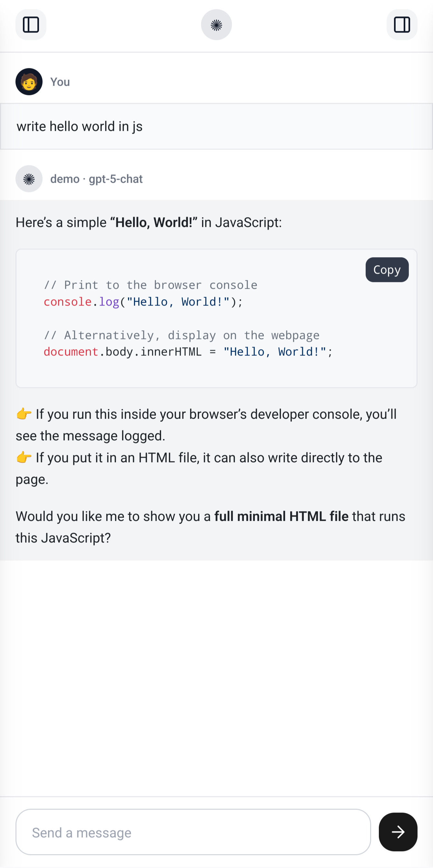Click the "see the message logged" sentence
The width and height of the screenshot is (433, 868).
(90, 436)
